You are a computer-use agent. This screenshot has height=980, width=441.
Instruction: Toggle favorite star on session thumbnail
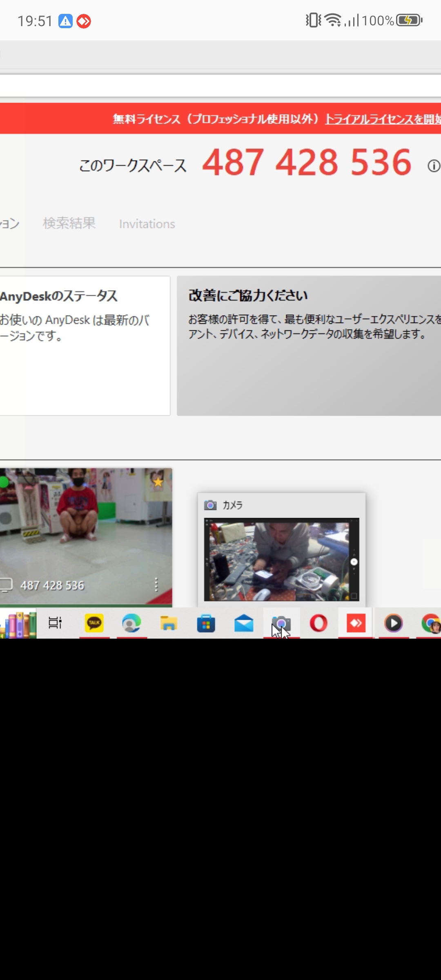[x=158, y=482]
